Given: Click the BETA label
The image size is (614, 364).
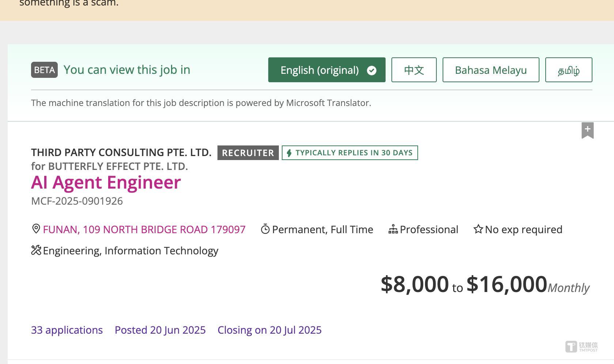Looking at the screenshot, I should [44, 70].
